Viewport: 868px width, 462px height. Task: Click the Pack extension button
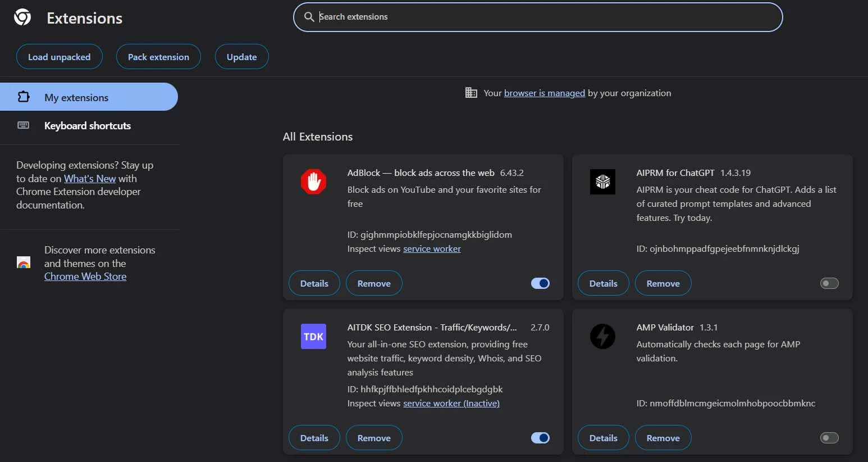tap(158, 57)
